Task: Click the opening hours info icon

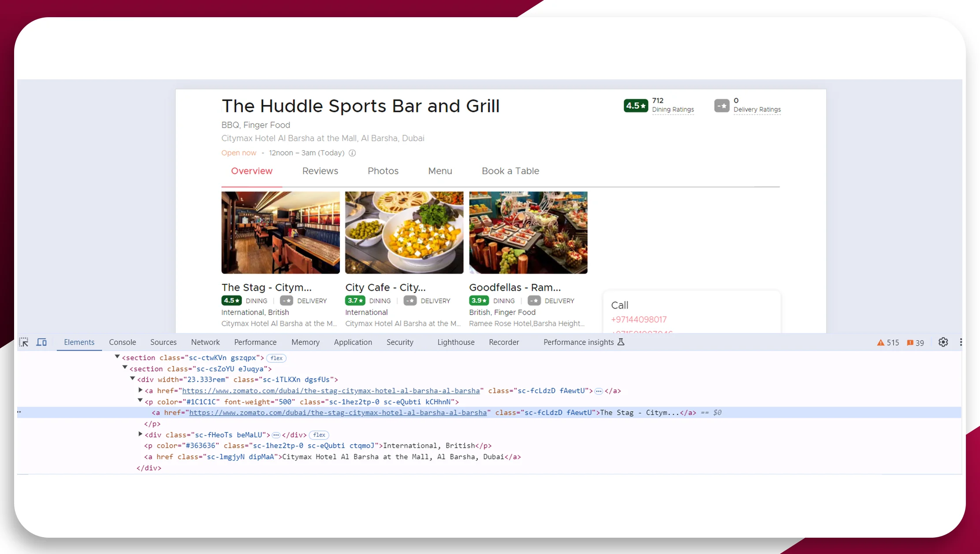Action: click(x=352, y=153)
